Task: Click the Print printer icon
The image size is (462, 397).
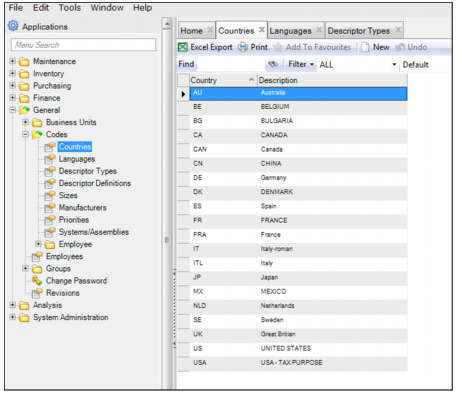Action: coord(243,47)
